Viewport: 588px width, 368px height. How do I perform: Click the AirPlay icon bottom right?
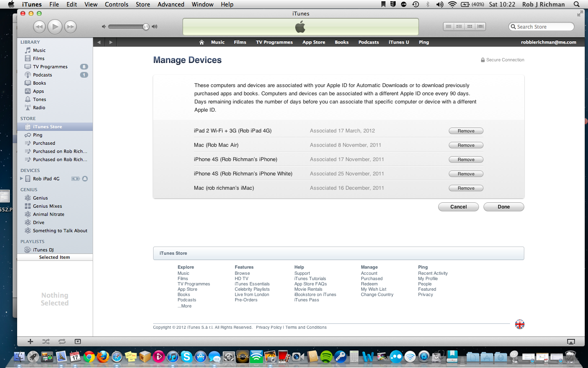pos(571,341)
